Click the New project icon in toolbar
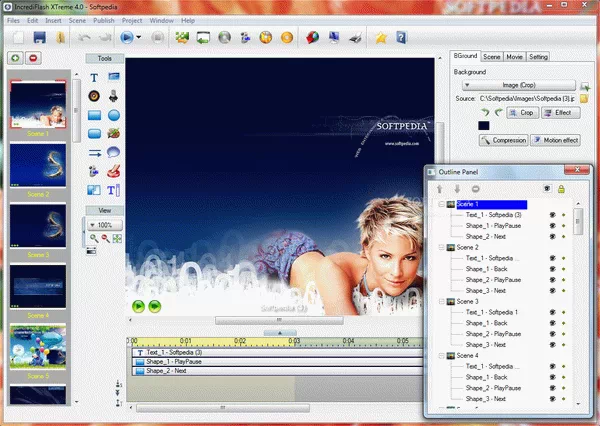 pyautogui.click(x=18, y=38)
